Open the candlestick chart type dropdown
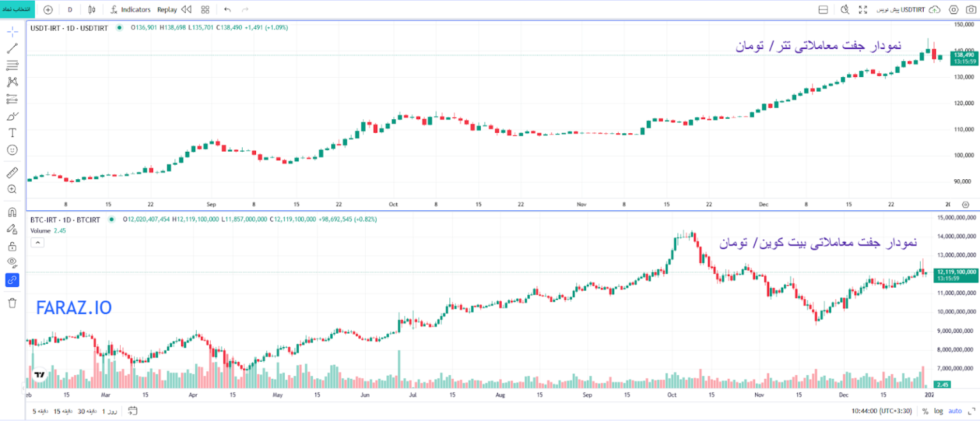This screenshot has width=980, height=421. coord(92,10)
